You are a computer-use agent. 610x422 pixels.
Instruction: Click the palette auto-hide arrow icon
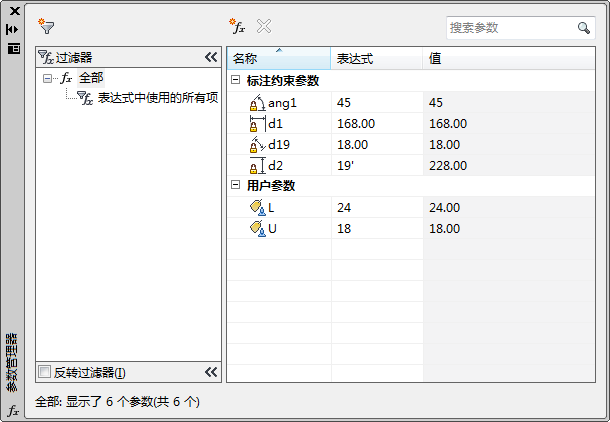[13, 30]
